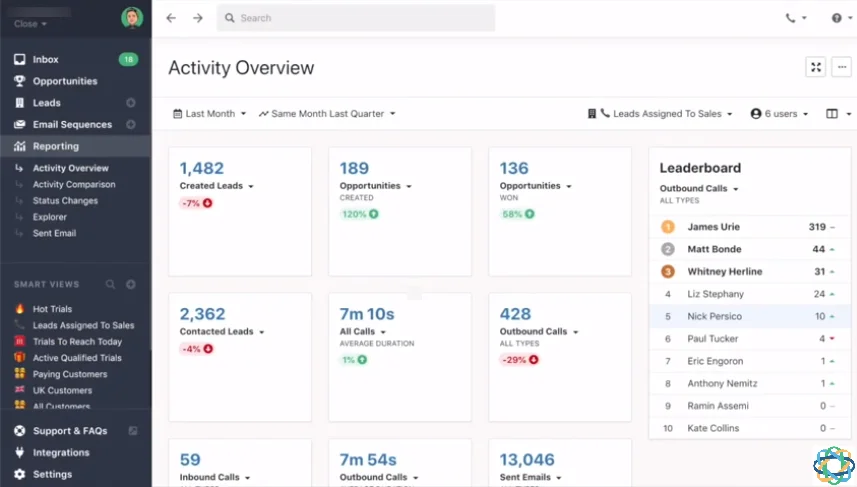Click the Smart Views add icon
This screenshot has height=487, width=857.
click(x=131, y=284)
